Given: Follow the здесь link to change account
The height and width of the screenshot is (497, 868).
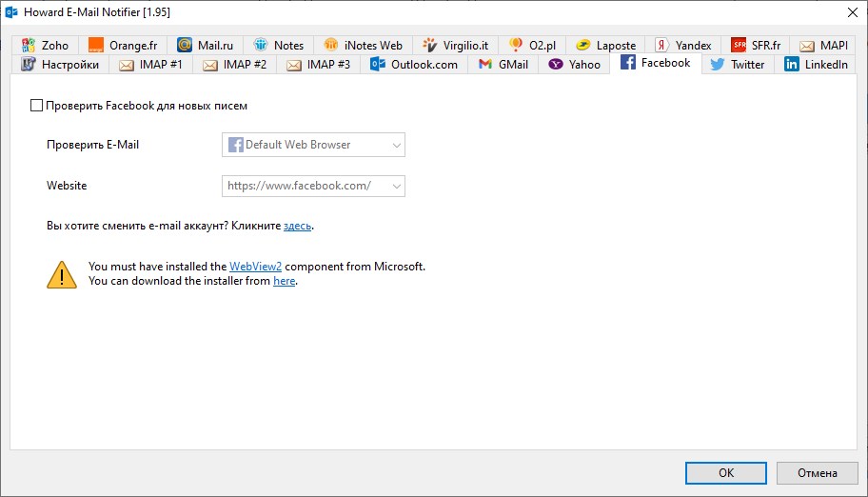Looking at the screenshot, I should pyautogui.click(x=297, y=226).
